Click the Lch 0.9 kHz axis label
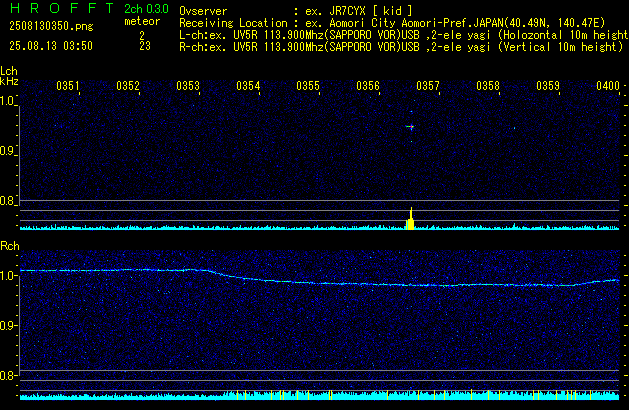This screenshot has width=629, height=410. coord(8,151)
